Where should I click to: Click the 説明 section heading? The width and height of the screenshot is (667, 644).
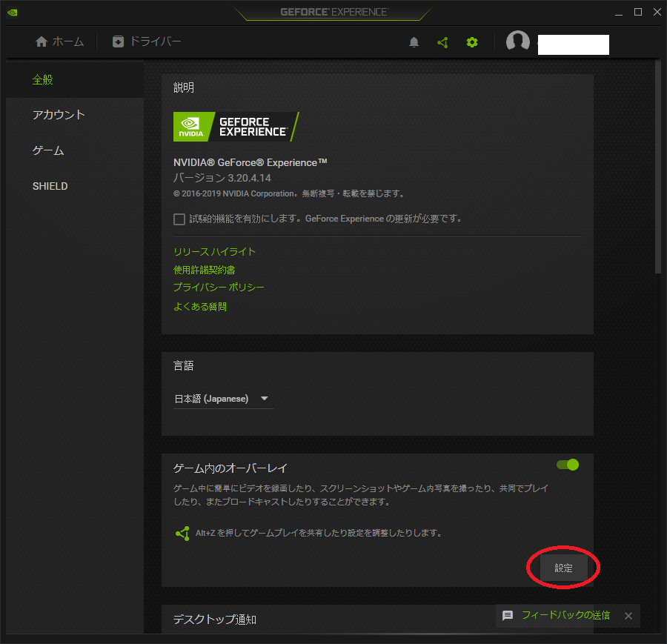(x=184, y=87)
